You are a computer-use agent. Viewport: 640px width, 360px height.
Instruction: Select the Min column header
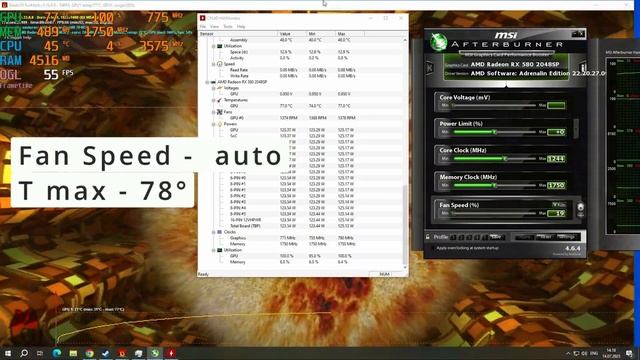tap(321, 34)
